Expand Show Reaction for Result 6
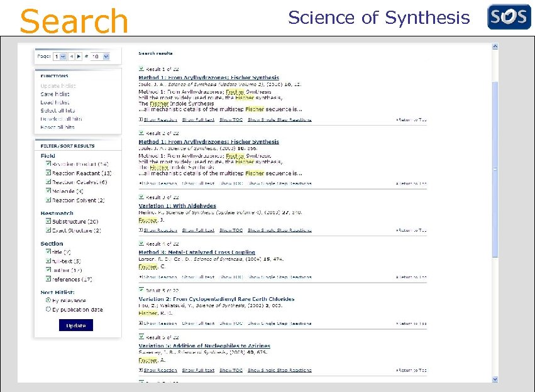This screenshot has height=392, width=535. [158, 370]
